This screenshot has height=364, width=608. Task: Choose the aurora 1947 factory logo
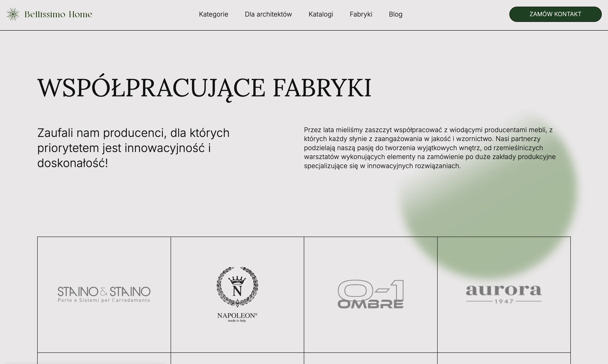[x=504, y=294]
